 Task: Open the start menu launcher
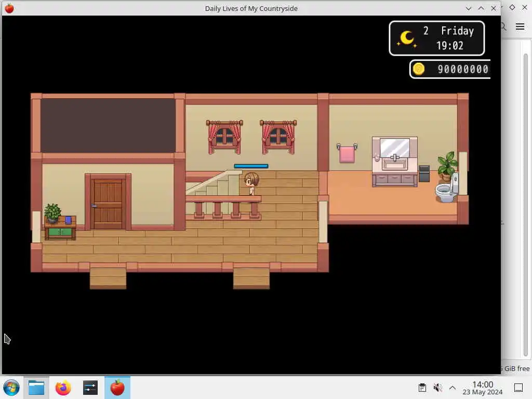click(x=11, y=388)
